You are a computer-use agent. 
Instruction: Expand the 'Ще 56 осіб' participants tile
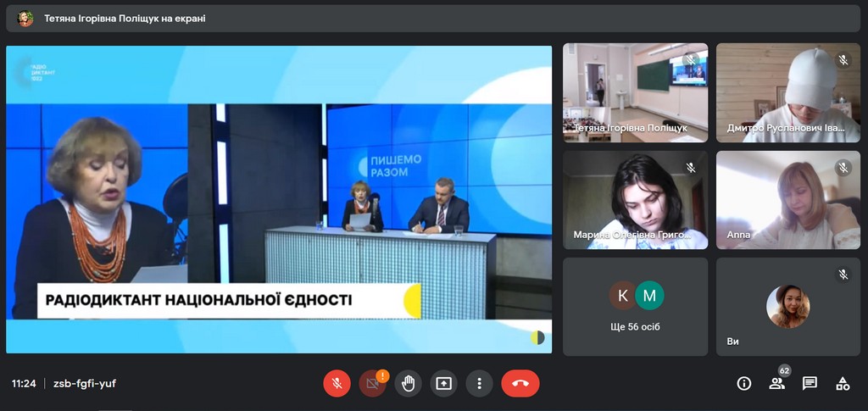(635, 307)
